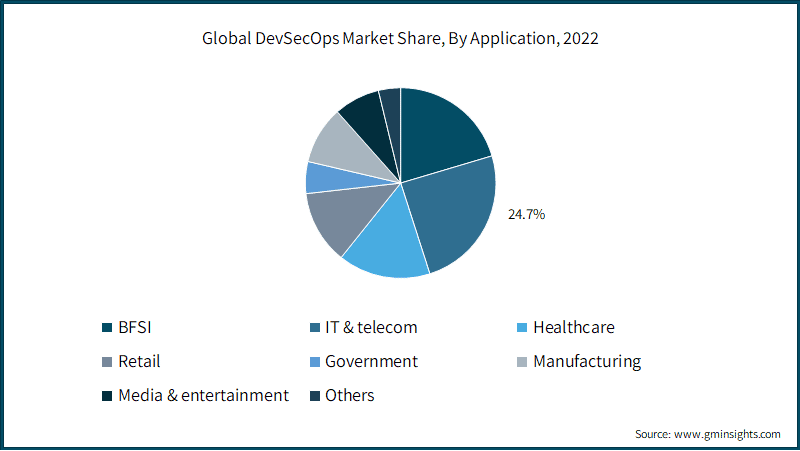800x451 pixels.
Task: Select the Healthcare legend label
Action: tap(574, 328)
